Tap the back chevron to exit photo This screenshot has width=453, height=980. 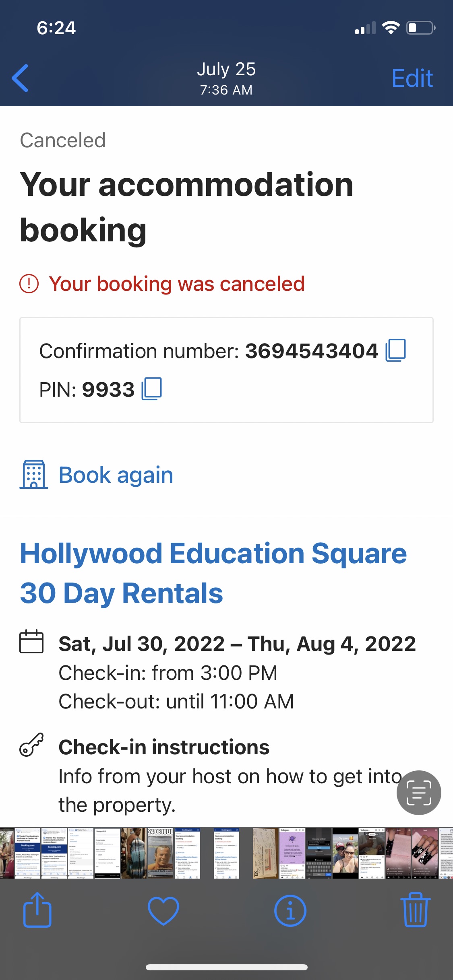(x=21, y=78)
